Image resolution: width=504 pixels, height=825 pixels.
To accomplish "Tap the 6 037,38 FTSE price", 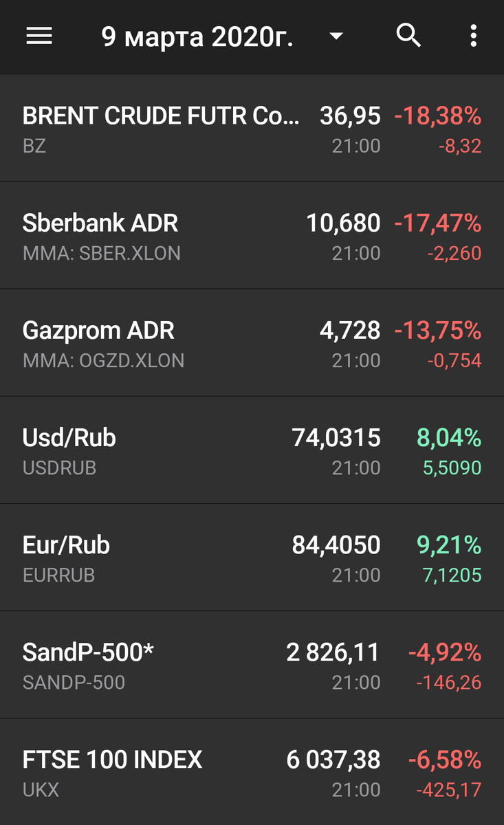I will [x=333, y=760].
